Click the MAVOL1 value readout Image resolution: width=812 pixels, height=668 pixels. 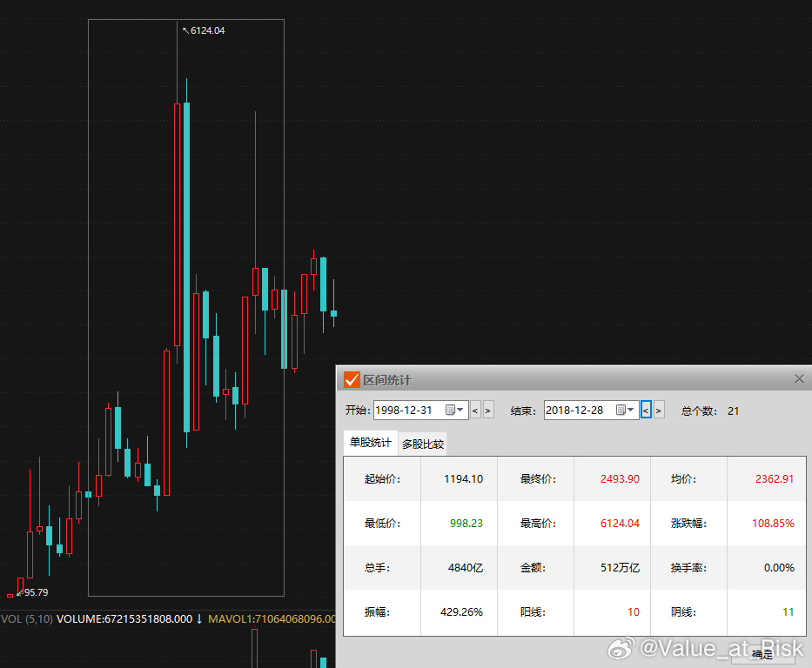coord(272,618)
